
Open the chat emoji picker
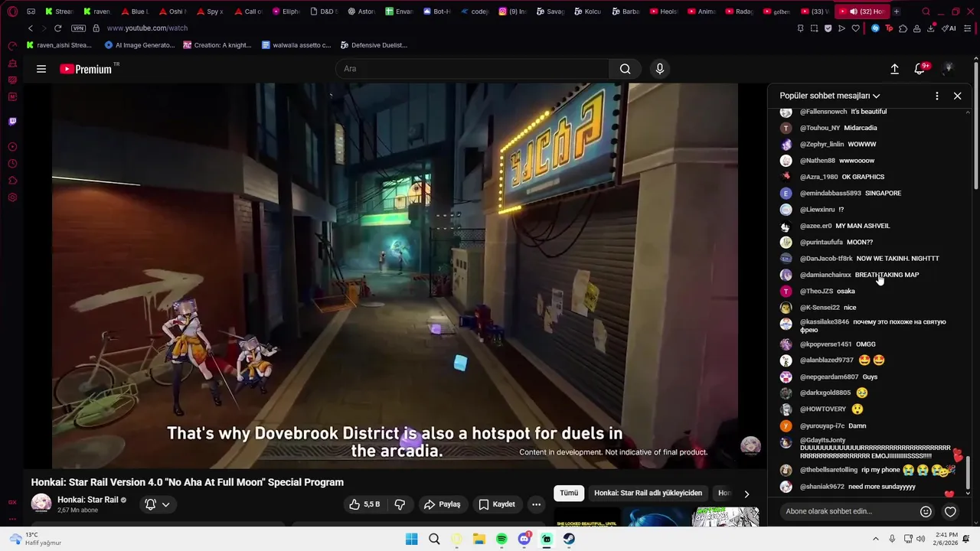tap(926, 511)
